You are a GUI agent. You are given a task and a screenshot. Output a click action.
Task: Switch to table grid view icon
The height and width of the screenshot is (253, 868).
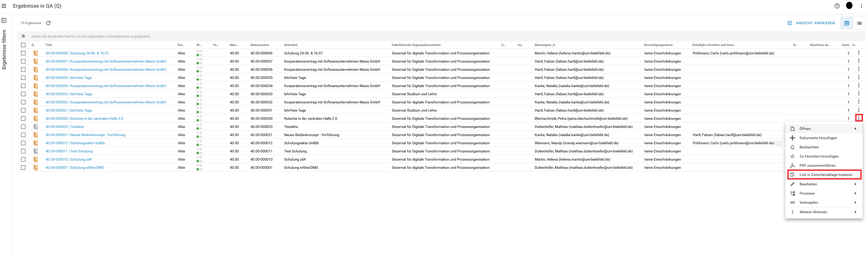click(x=846, y=23)
